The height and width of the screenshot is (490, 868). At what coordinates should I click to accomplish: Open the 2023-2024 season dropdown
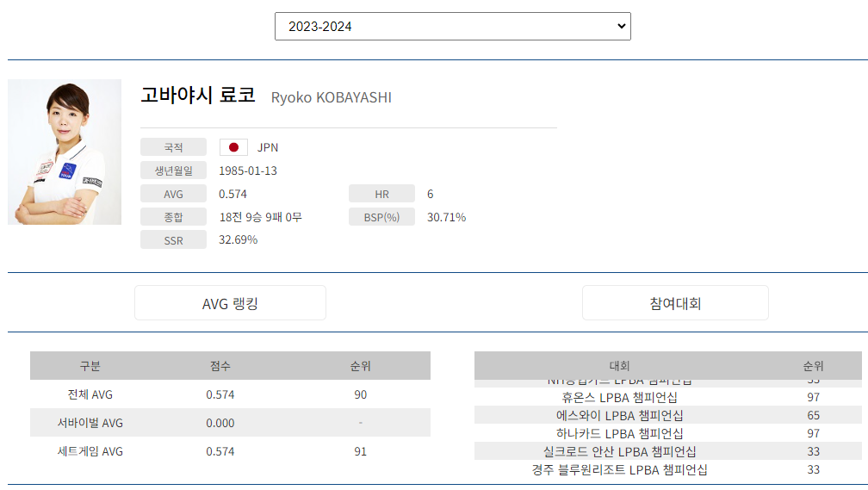452,26
